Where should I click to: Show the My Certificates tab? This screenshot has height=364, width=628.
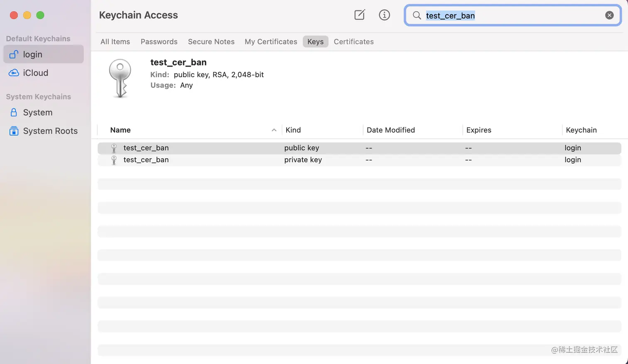coord(271,42)
